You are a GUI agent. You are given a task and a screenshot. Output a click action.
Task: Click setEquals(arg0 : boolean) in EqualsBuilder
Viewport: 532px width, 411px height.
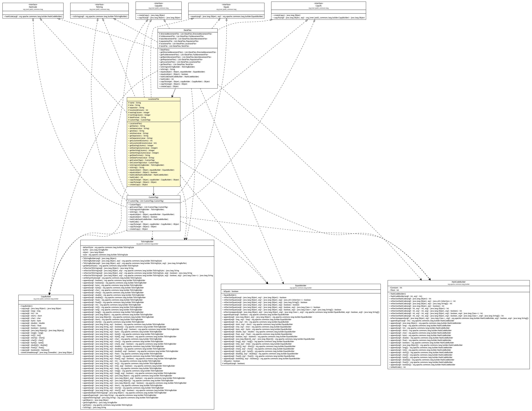[x=233, y=363]
